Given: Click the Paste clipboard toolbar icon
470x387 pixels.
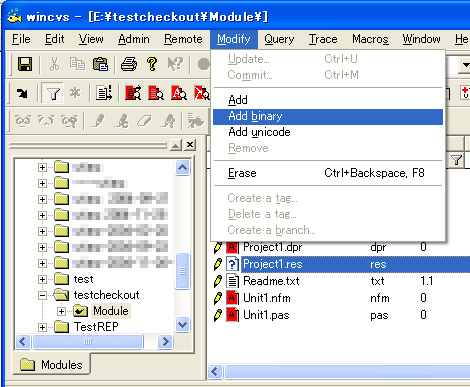Looking at the screenshot, I should click(x=100, y=64).
